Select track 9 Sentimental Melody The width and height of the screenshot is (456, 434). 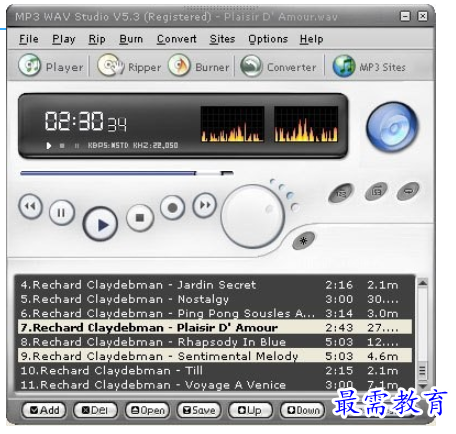click(215, 356)
